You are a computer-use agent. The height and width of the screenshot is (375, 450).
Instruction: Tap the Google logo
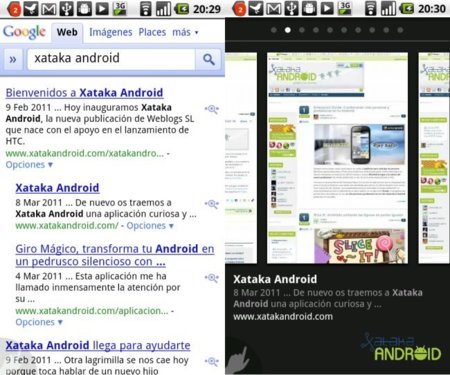click(24, 32)
